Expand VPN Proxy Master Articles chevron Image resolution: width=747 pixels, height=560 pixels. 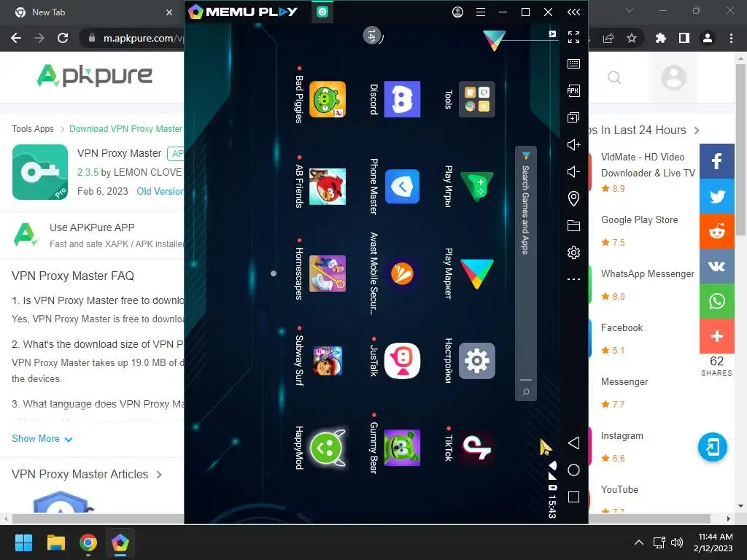pos(159,474)
